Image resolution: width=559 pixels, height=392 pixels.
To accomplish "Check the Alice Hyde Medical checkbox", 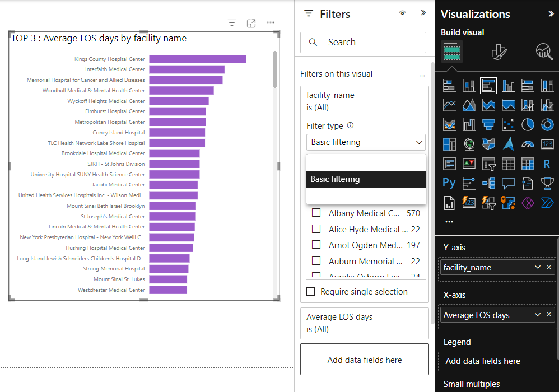I will [x=316, y=229].
